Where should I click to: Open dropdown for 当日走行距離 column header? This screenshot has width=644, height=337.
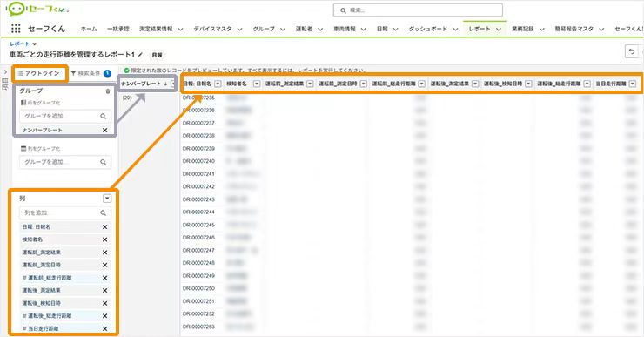pos(632,84)
